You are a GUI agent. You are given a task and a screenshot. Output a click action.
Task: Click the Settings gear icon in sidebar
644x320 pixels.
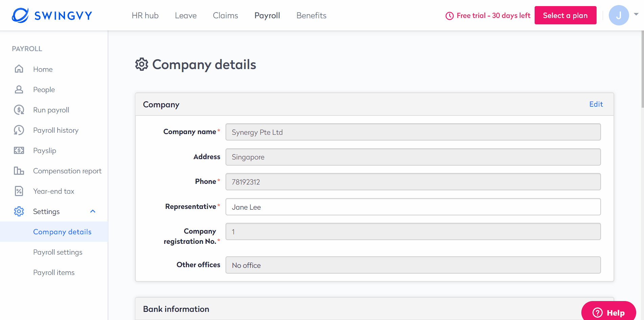click(19, 211)
